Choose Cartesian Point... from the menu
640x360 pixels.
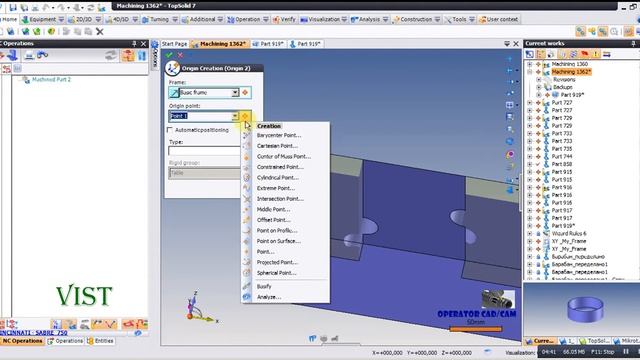[277, 146]
